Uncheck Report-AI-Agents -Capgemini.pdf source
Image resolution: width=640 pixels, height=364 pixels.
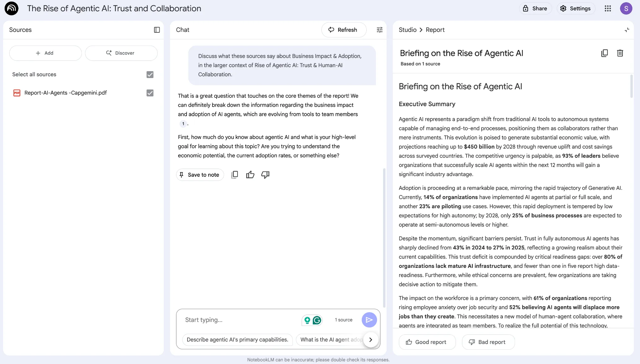coord(150,93)
